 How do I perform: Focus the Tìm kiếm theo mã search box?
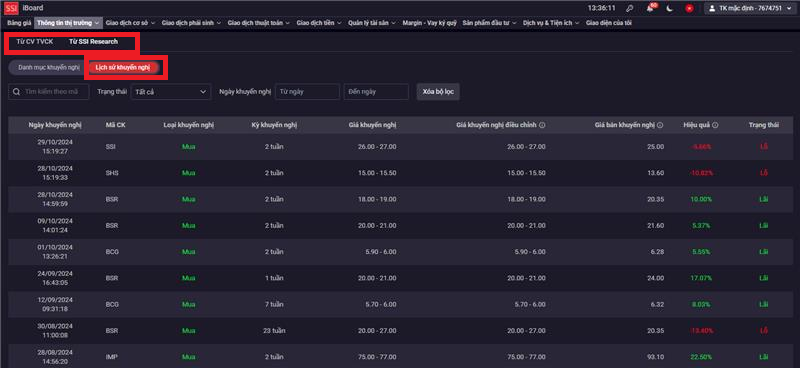48,92
